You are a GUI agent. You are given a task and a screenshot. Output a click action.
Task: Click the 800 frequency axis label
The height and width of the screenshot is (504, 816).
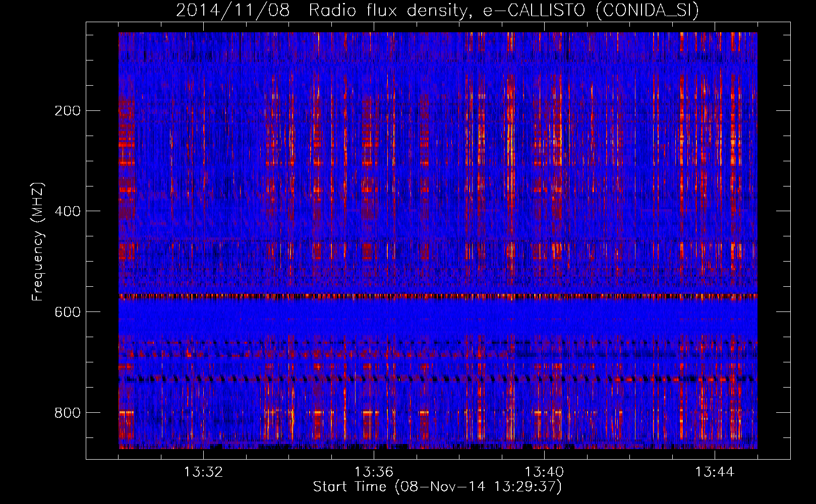tap(67, 413)
